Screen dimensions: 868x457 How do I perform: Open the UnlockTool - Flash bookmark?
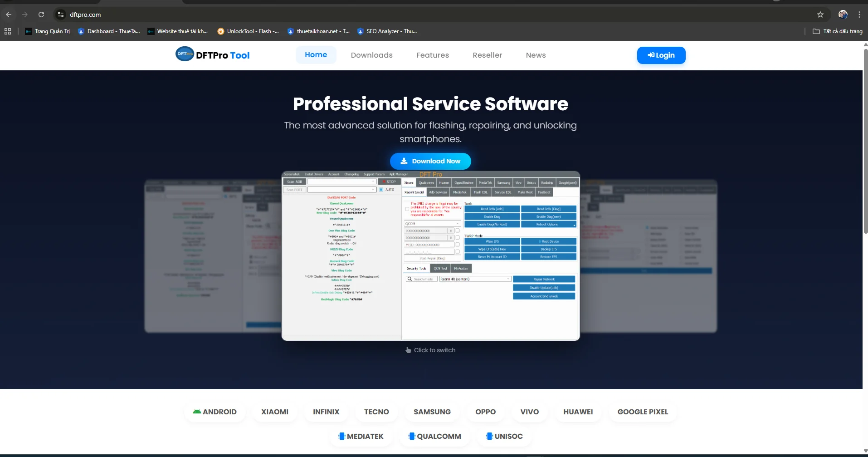coord(248,31)
